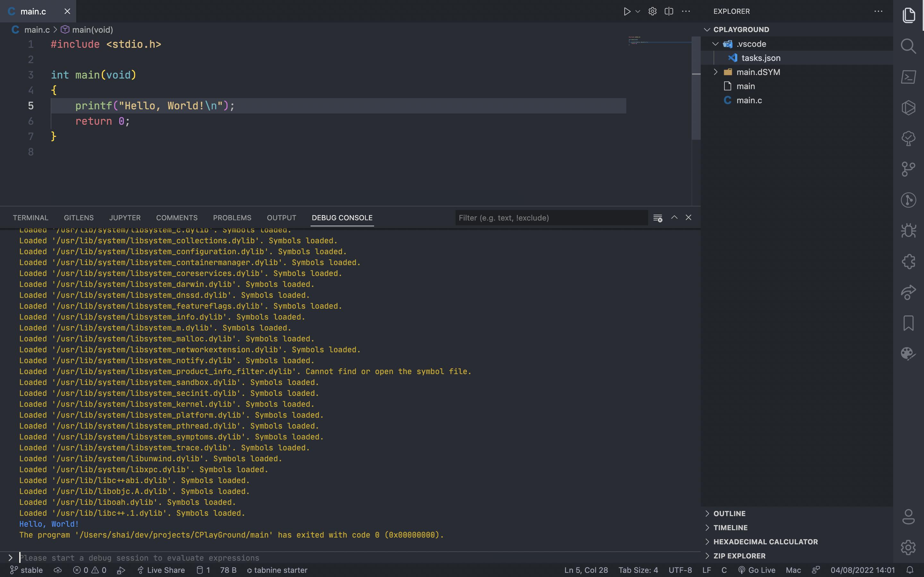
Task: Switch to the PROBLEMS tab
Action: click(x=232, y=218)
